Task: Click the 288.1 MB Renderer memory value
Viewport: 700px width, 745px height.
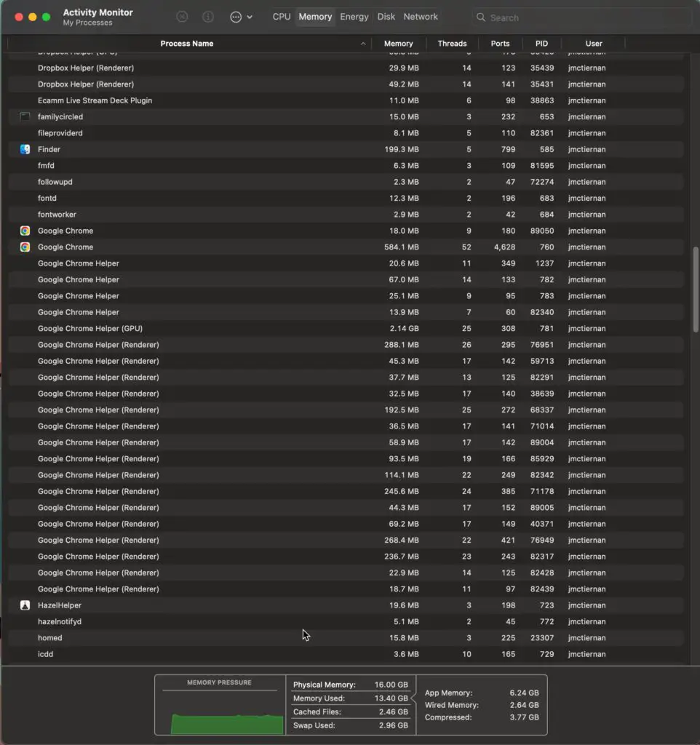Action: click(x=402, y=344)
